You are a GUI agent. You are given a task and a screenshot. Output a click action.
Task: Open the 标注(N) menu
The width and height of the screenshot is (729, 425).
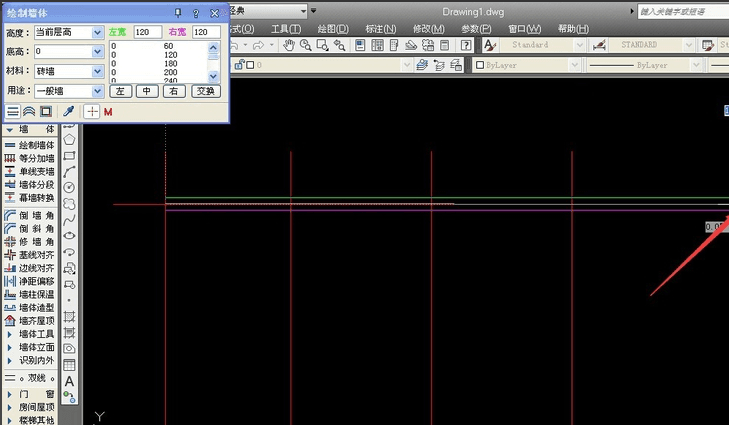(381, 29)
